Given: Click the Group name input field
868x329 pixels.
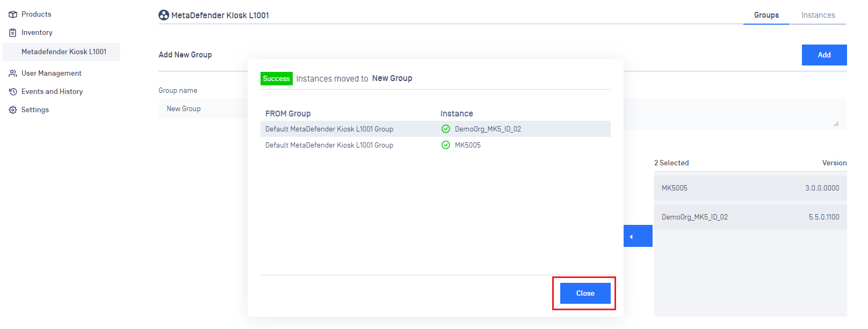Looking at the screenshot, I should (203, 109).
